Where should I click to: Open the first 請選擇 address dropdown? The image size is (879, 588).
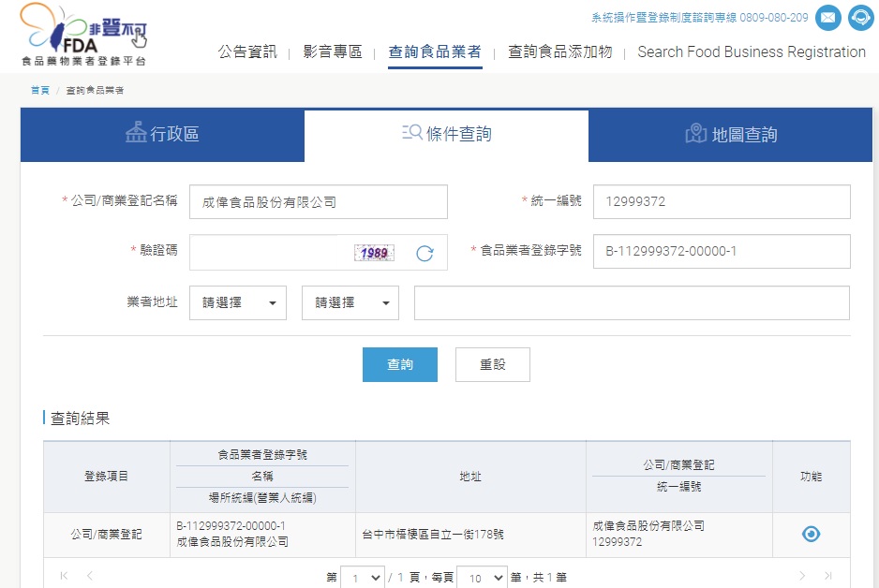[238, 302]
